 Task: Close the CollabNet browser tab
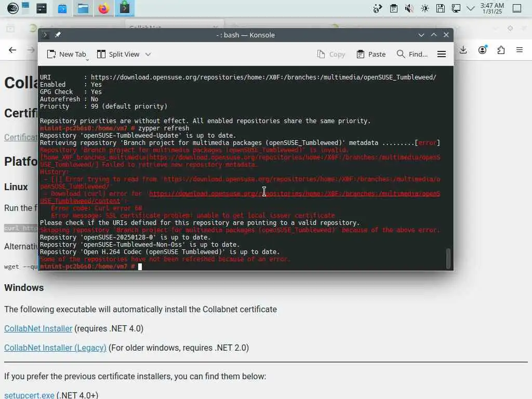(216, 27)
